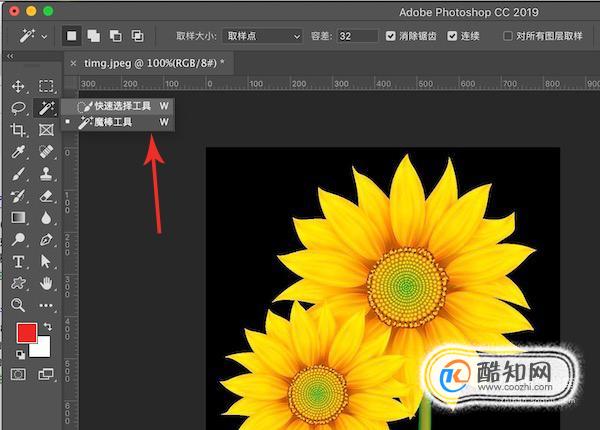Enable 对所有图层取样 checkbox

coord(507,36)
